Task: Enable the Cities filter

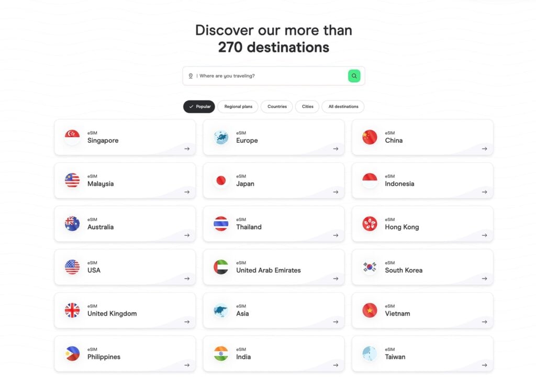Action: point(307,106)
